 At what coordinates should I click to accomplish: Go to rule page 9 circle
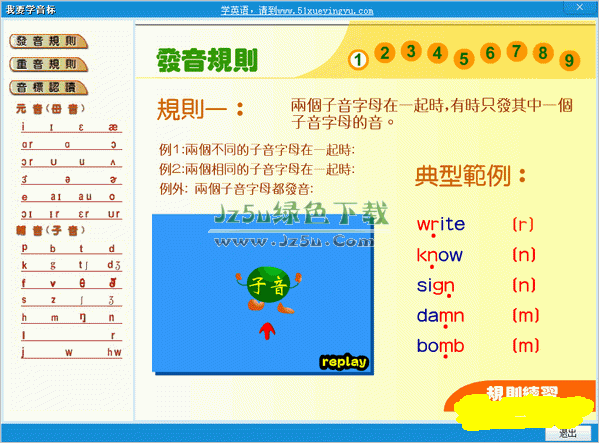[x=569, y=60]
